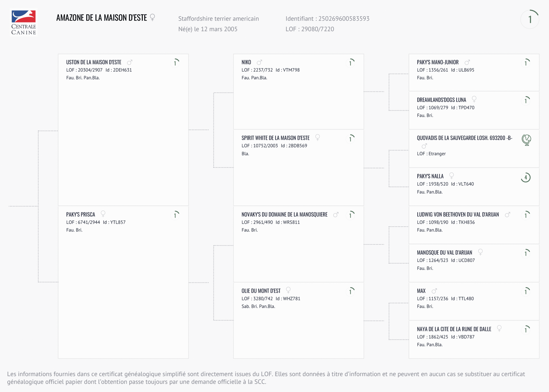Open the SPIRIT WHITE DE LA MAISON D'ESTE entry
Image resolution: width=549 pixels, height=392 pixels.
tap(275, 138)
